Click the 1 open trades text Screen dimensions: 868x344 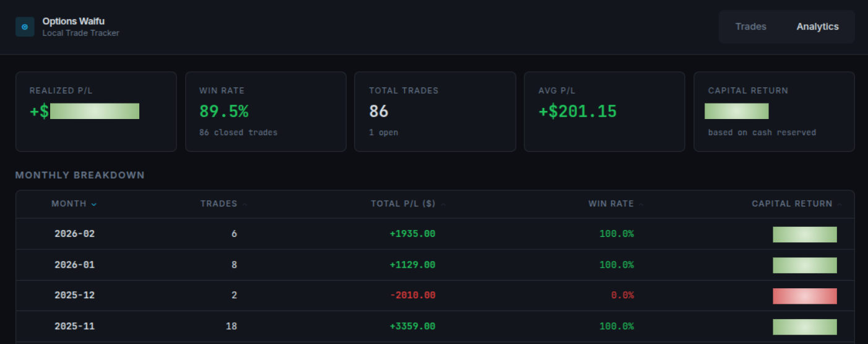pyautogui.click(x=383, y=132)
